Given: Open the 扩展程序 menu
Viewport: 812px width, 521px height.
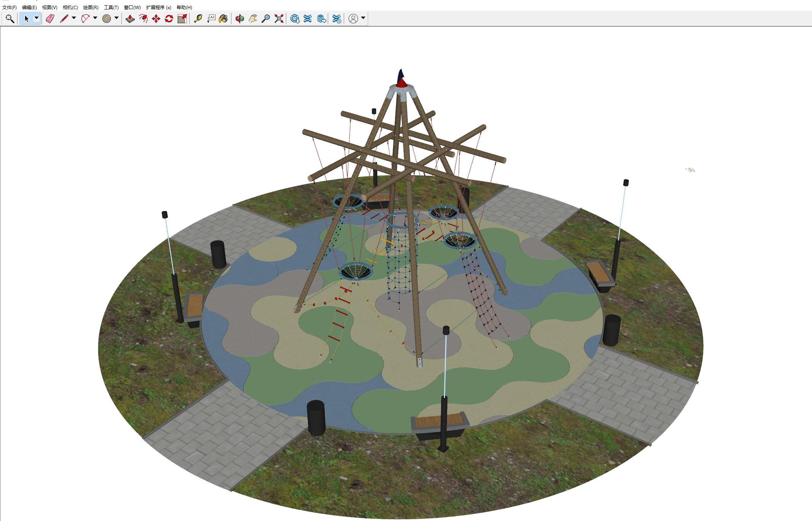Looking at the screenshot, I should [158, 7].
